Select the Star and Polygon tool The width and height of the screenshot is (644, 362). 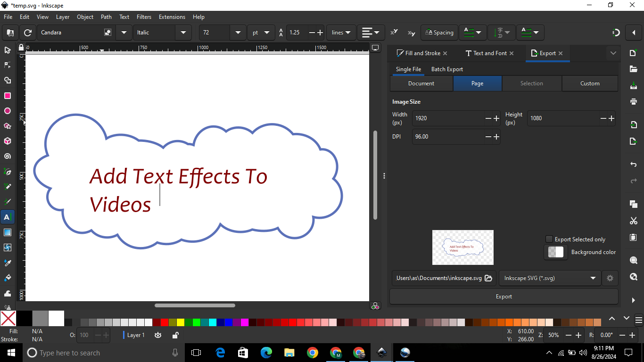click(8, 126)
